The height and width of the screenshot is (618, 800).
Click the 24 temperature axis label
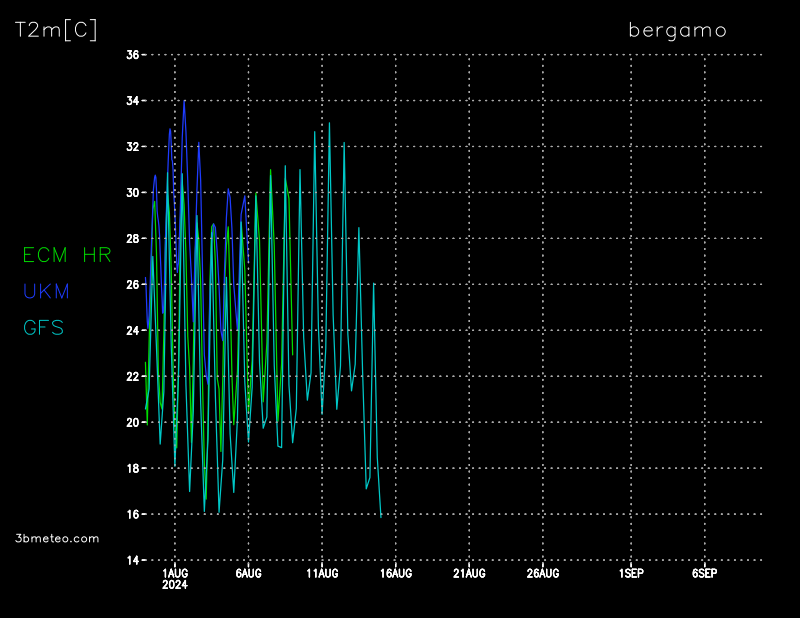point(132,331)
